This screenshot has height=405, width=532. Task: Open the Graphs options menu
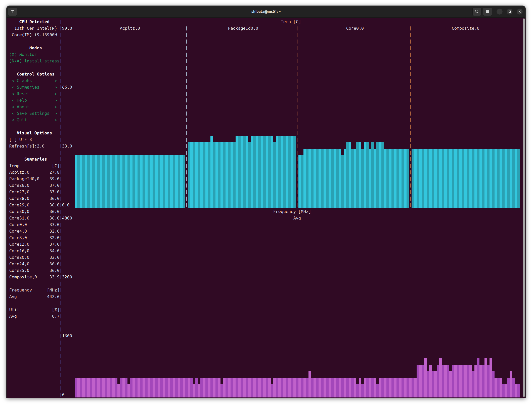click(x=24, y=81)
